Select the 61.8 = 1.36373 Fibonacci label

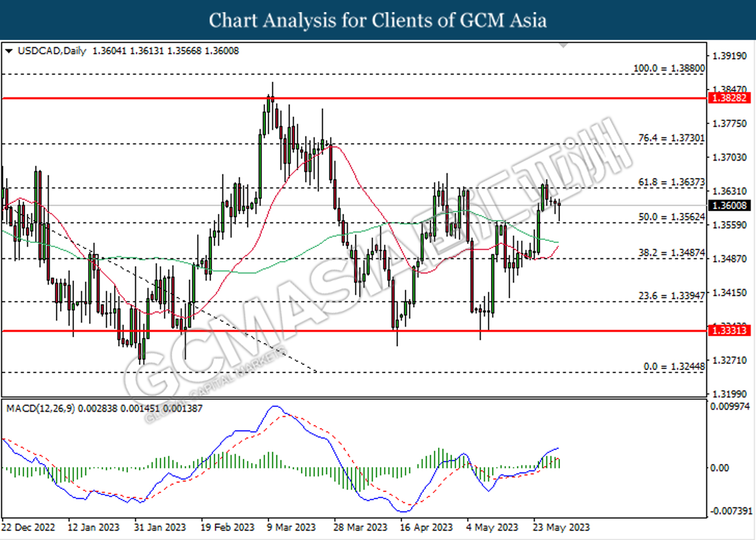671,182
